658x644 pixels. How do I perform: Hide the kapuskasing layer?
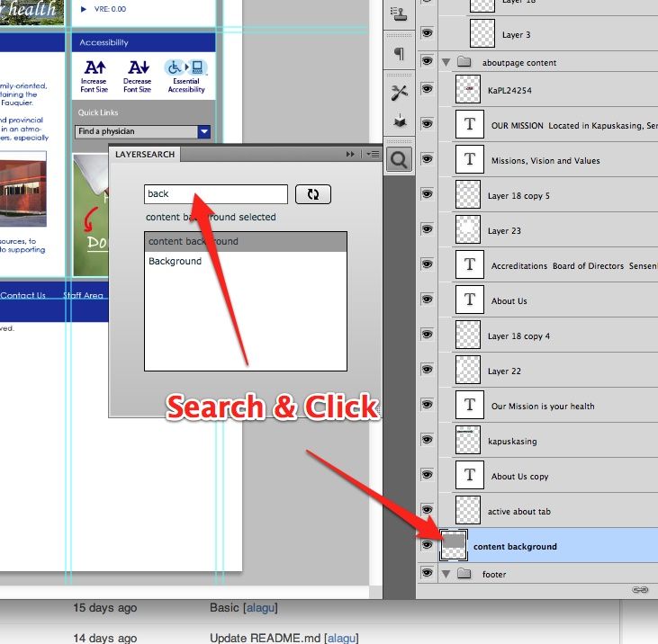click(x=427, y=440)
